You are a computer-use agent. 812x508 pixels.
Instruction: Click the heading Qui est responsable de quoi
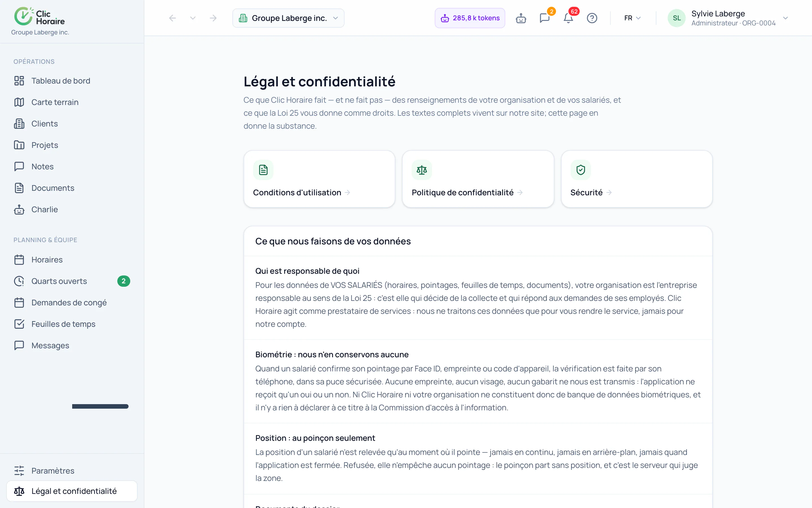coord(307,271)
